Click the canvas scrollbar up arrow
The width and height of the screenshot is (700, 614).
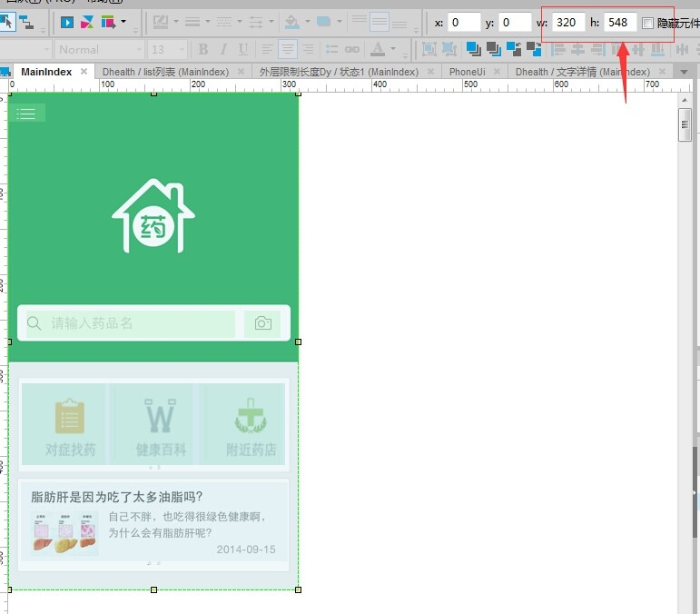[x=685, y=101]
